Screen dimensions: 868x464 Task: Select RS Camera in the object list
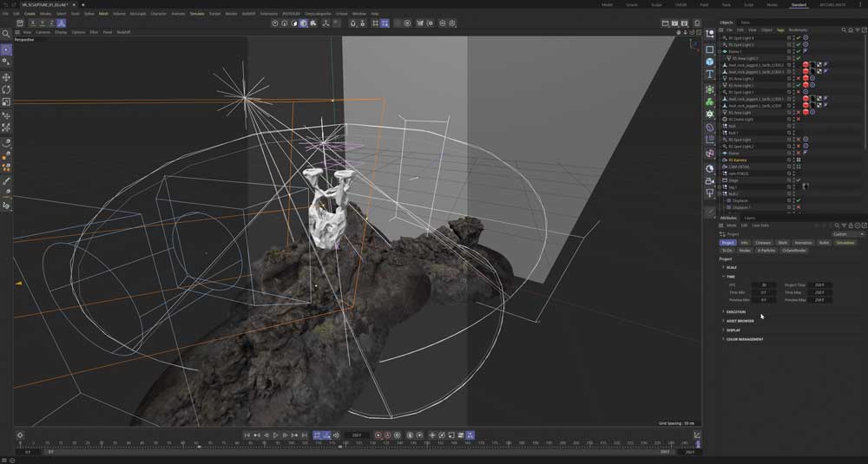[x=738, y=160]
